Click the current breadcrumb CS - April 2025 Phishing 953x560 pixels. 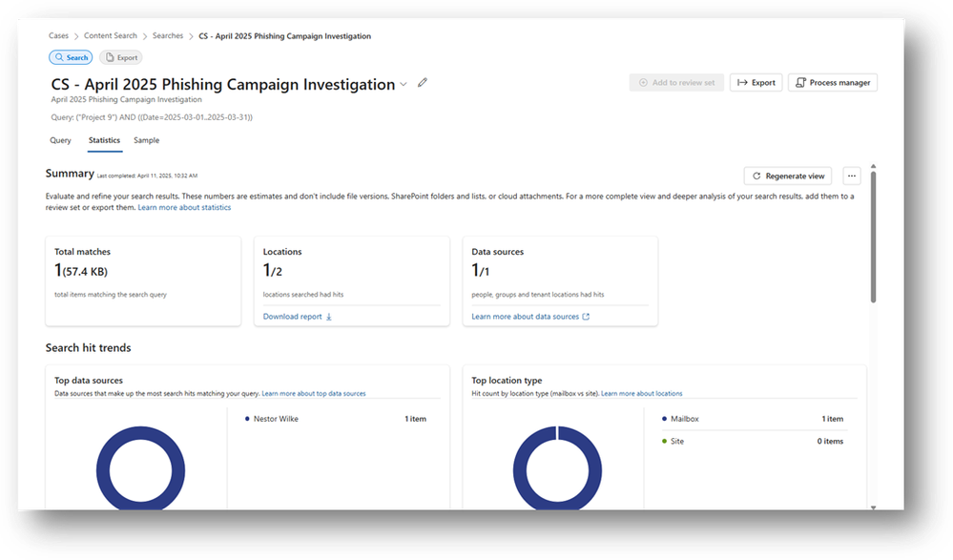(x=284, y=36)
